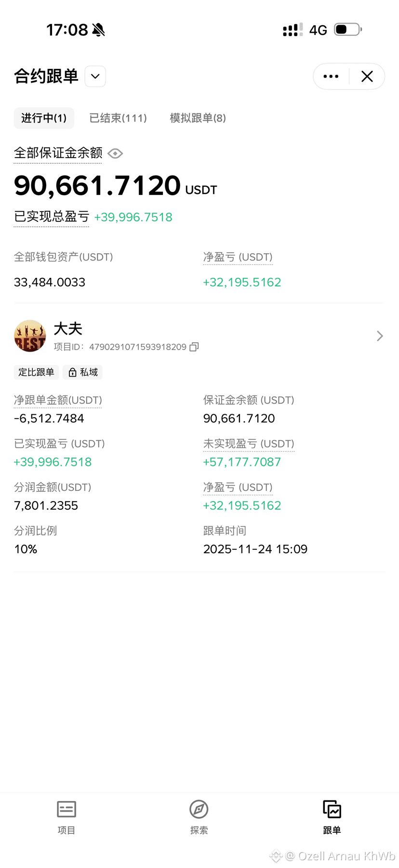Go to 项目 bottom navigation icon
The width and height of the screenshot is (399, 868).
coord(66,810)
